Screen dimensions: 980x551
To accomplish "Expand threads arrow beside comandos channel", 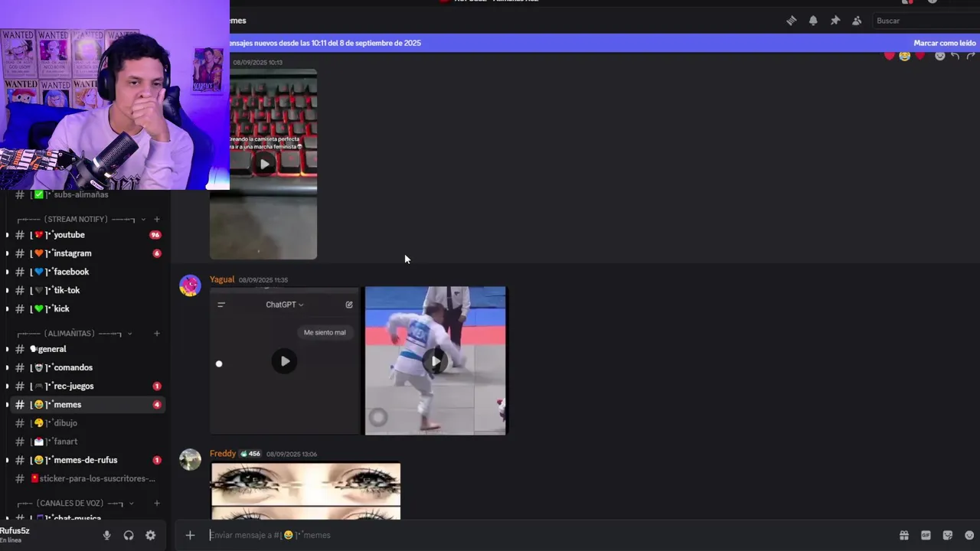I will [x=7, y=367].
